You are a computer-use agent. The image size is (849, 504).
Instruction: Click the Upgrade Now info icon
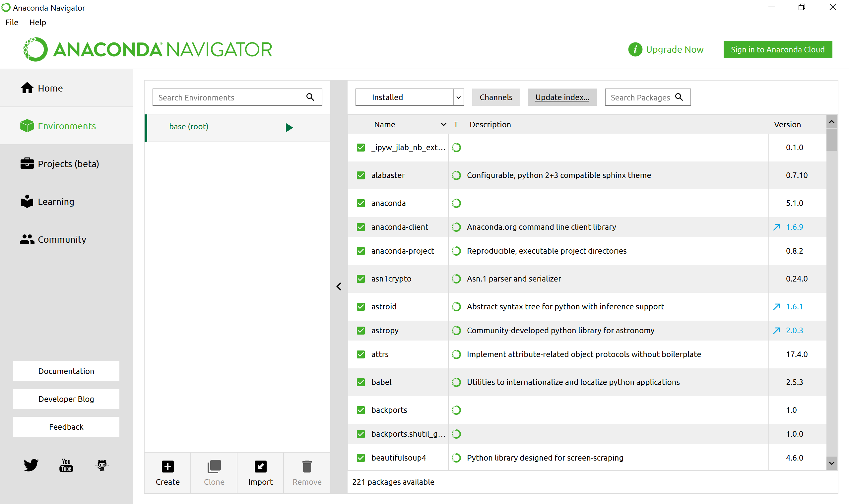pos(635,50)
